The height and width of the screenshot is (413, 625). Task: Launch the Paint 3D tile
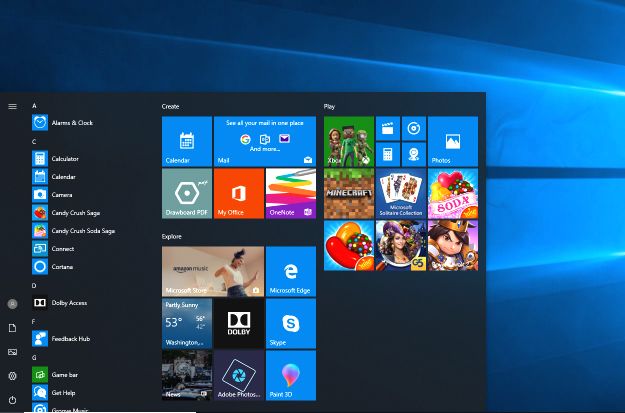click(291, 375)
